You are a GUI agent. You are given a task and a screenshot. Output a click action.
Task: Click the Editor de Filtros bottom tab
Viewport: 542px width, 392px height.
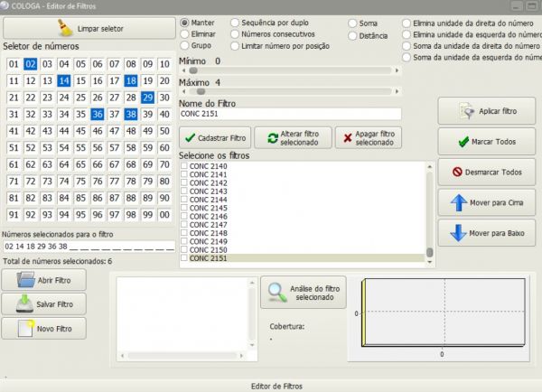pos(276,386)
